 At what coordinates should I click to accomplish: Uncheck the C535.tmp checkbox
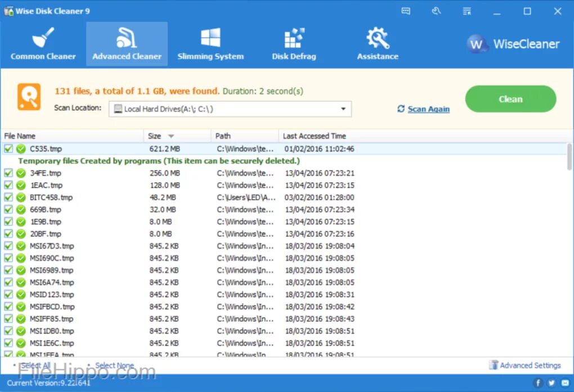[x=8, y=148]
